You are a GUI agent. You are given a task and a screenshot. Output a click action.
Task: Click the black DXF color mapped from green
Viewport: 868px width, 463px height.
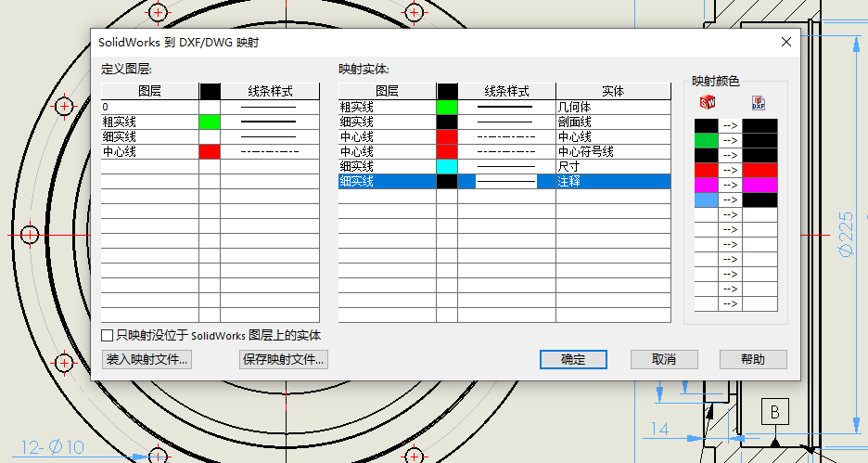[759, 141]
